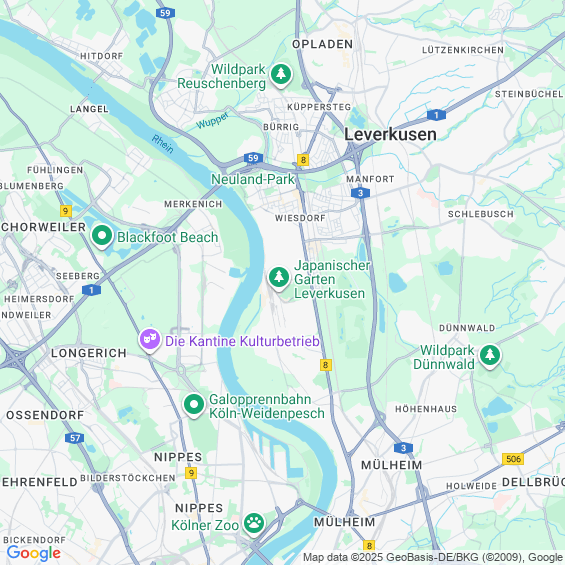Screen dimensions: 565x565
Task: Open the Neuland-Park label
Action: [x=253, y=179]
